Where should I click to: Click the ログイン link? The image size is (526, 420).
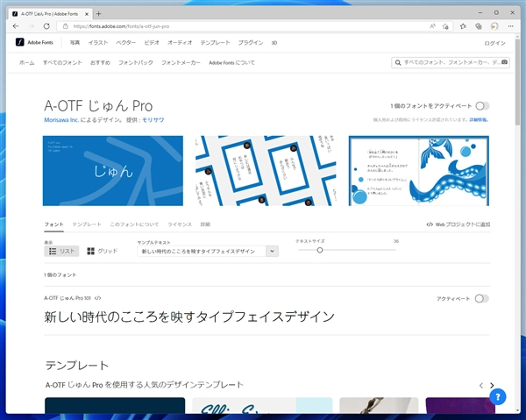tap(494, 43)
